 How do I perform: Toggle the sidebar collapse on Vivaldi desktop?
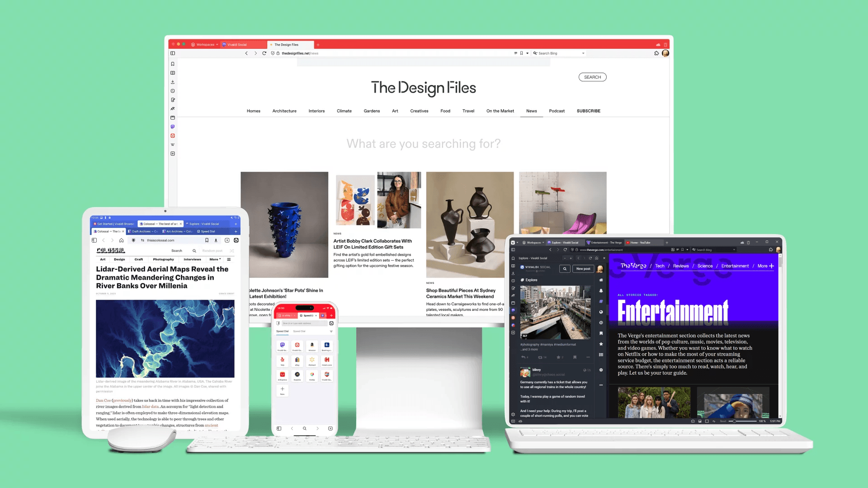tap(173, 53)
